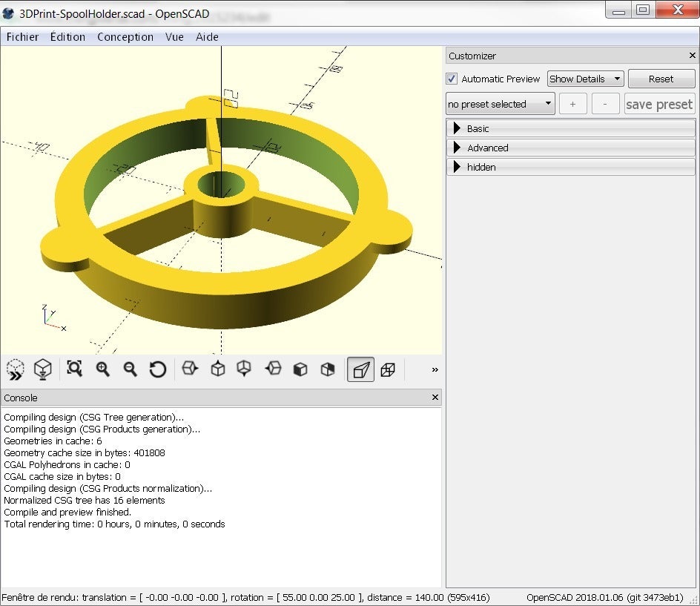700x606 pixels.
Task: Zoom in using the magnifier plus icon
Action: (102, 369)
